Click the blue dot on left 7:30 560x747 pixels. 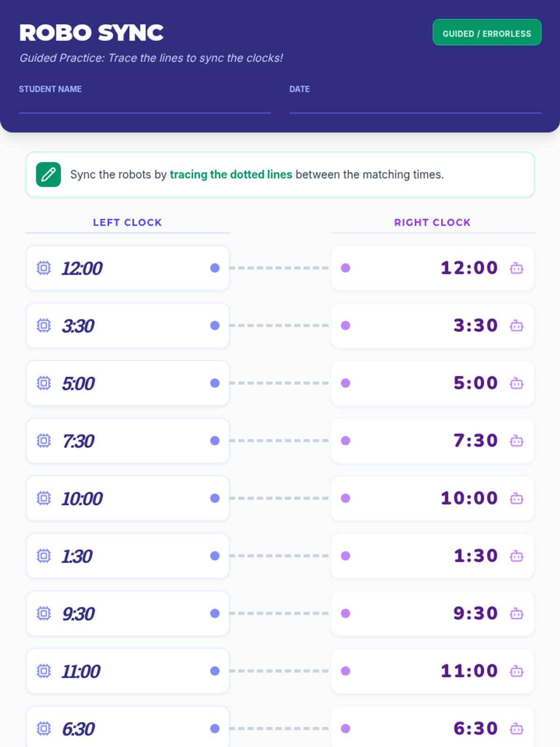pyautogui.click(x=215, y=441)
